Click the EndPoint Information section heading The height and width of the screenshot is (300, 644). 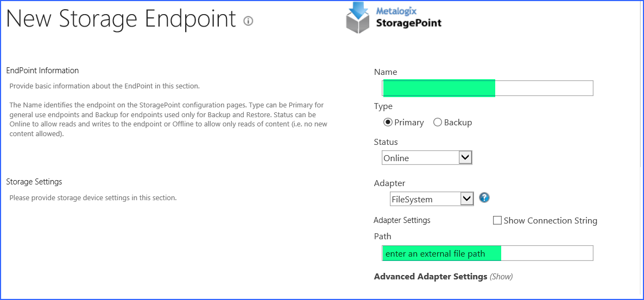(x=42, y=71)
